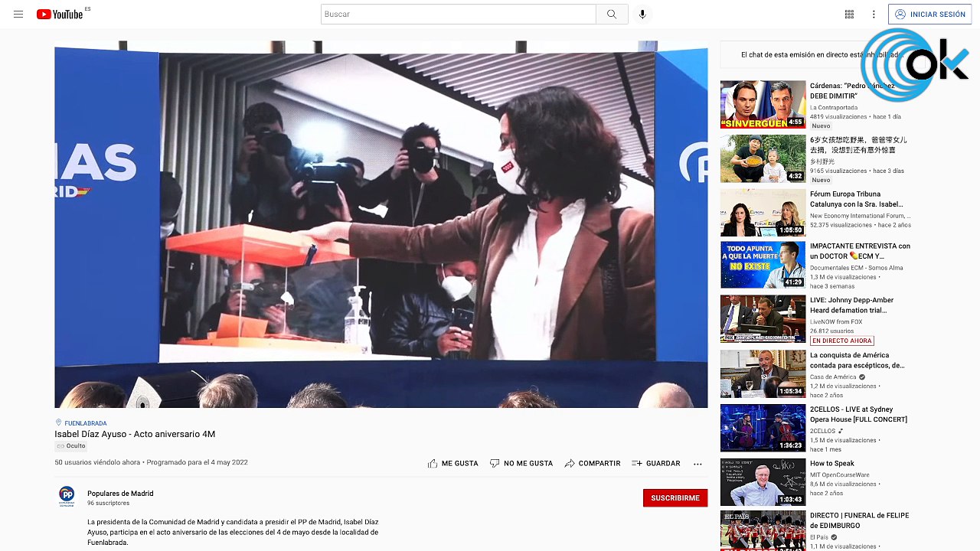The image size is (980, 551).
Task: Open 2CELLOS Sydney Opera House thumbnail
Action: click(763, 429)
